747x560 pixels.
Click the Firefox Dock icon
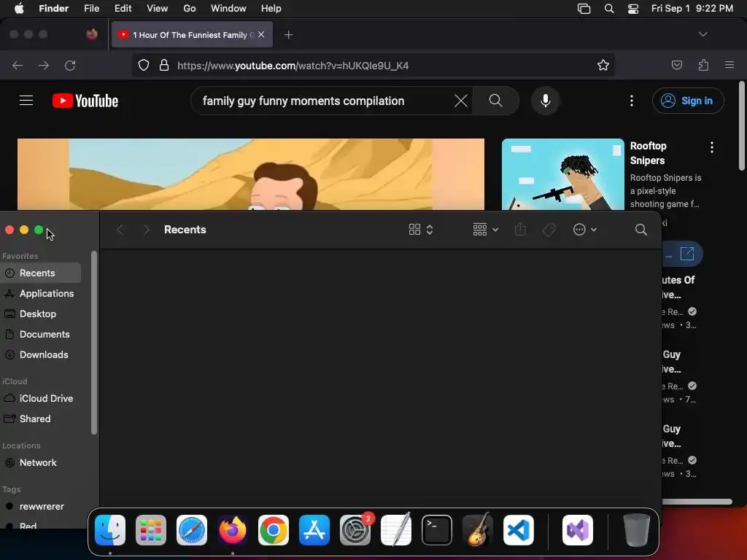pyautogui.click(x=233, y=530)
